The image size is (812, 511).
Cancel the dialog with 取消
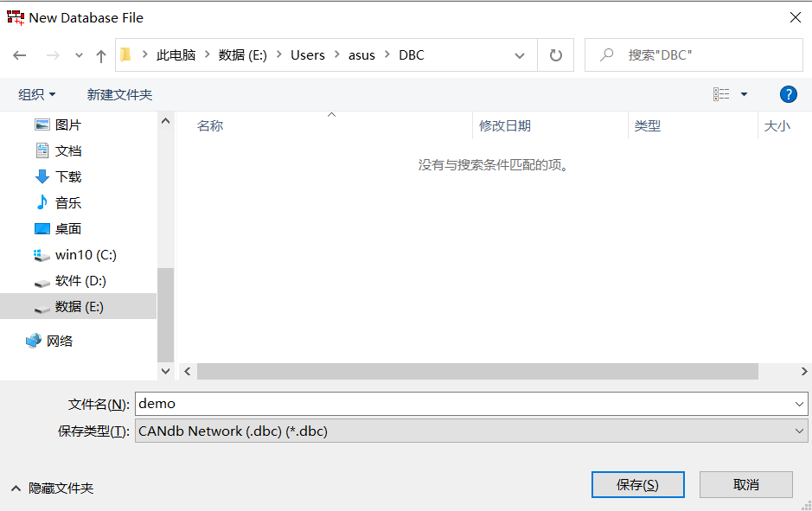coord(745,484)
